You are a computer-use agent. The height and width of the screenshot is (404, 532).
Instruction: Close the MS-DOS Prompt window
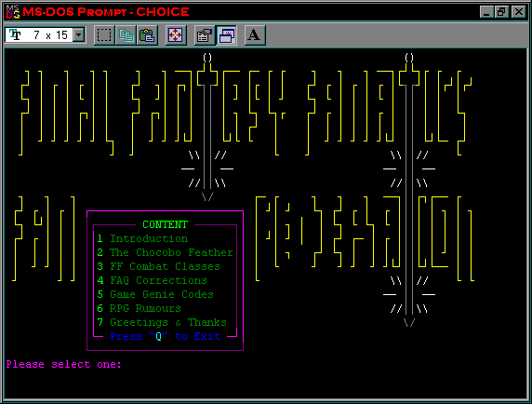click(519, 12)
